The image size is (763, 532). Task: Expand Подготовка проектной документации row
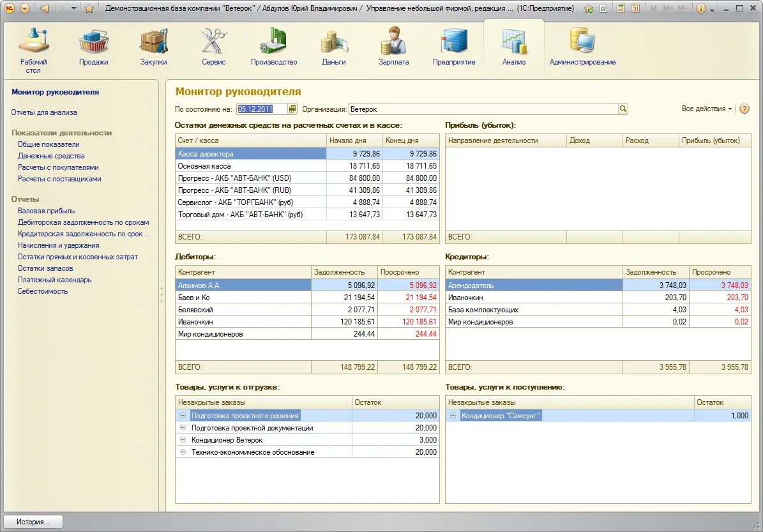(x=183, y=428)
